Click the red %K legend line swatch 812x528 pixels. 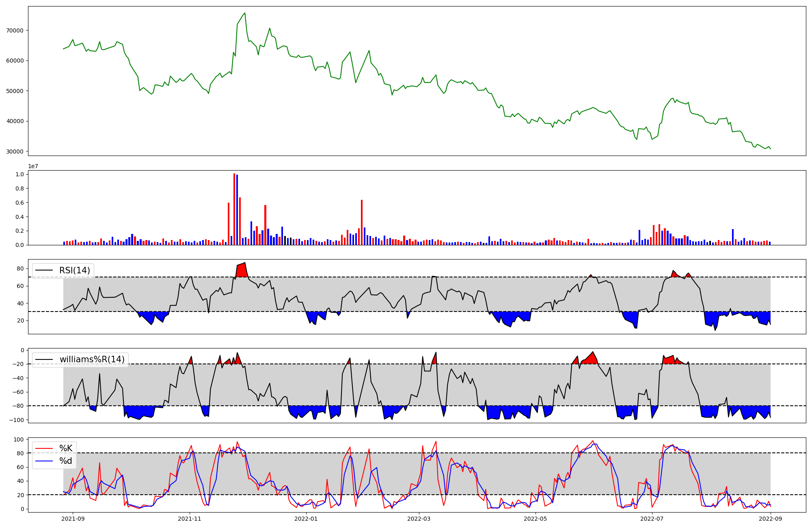click(44, 448)
